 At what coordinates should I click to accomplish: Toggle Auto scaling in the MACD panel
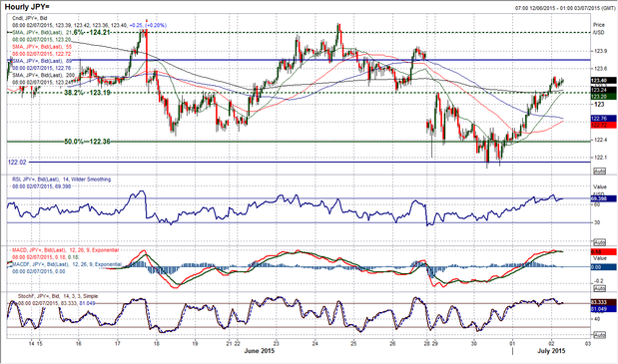point(599,288)
